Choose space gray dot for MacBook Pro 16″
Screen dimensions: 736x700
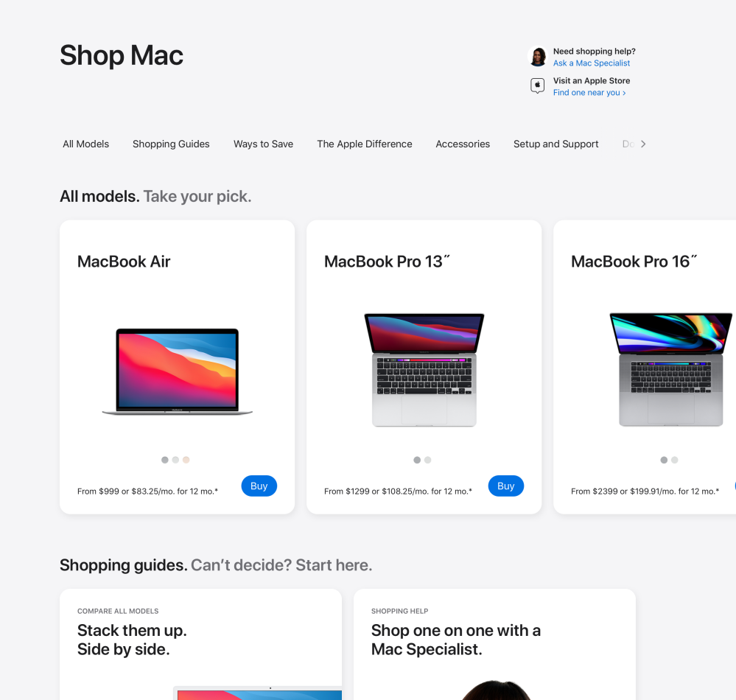click(x=664, y=460)
